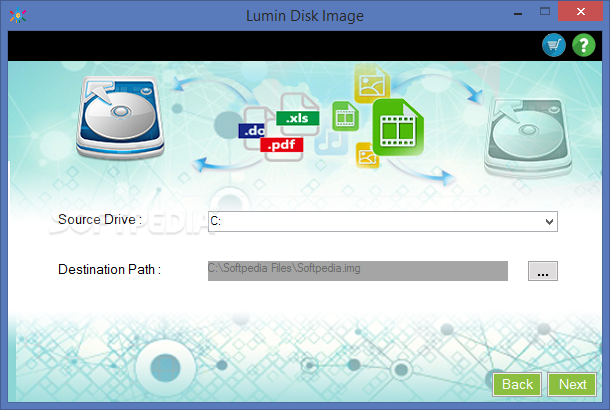The width and height of the screenshot is (610, 410).
Task: Select the 'C:' value in Source Drive
Action: [x=216, y=221]
